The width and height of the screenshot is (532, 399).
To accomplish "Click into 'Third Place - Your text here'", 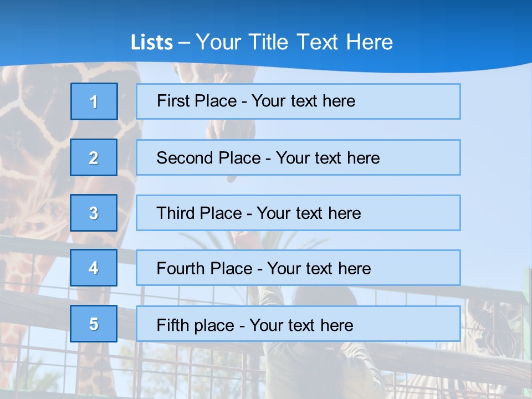I will click(298, 213).
